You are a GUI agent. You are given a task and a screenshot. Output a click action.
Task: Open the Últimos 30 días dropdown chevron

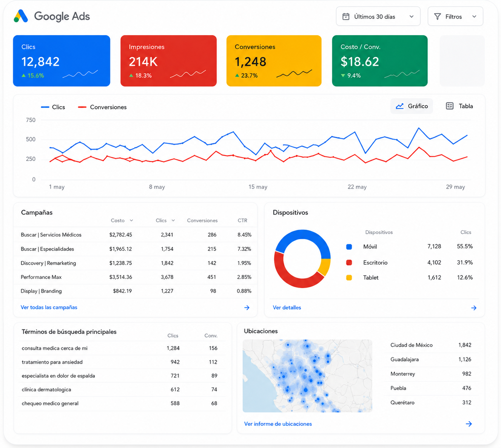tap(412, 17)
